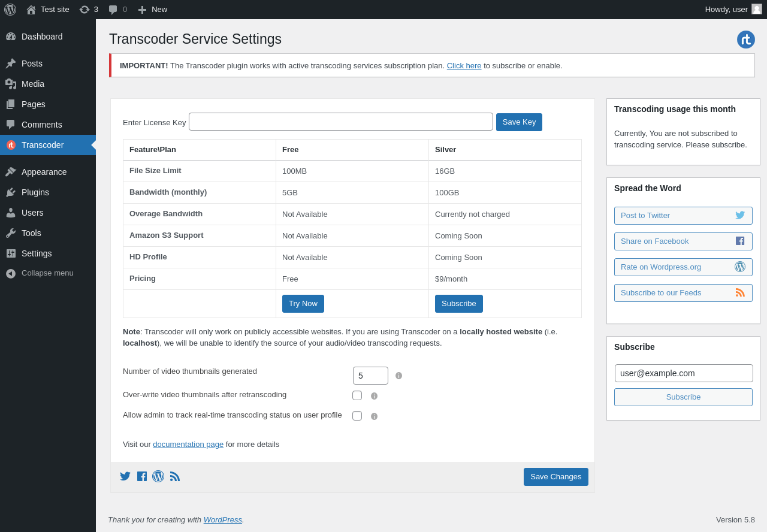Follow the Click here subscription link
This screenshot has height=532, width=767.
coord(464,66)
